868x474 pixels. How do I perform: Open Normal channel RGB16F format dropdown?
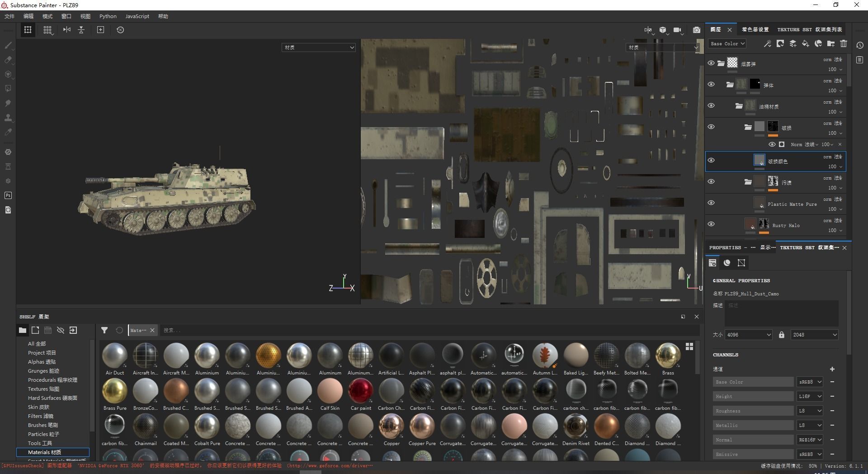point(810,440)
